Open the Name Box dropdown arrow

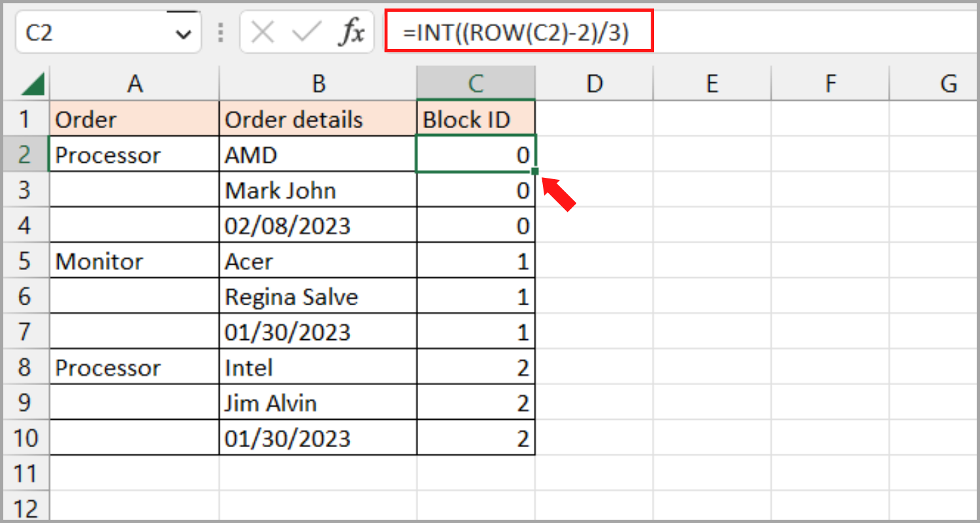(x=184, y=34)
